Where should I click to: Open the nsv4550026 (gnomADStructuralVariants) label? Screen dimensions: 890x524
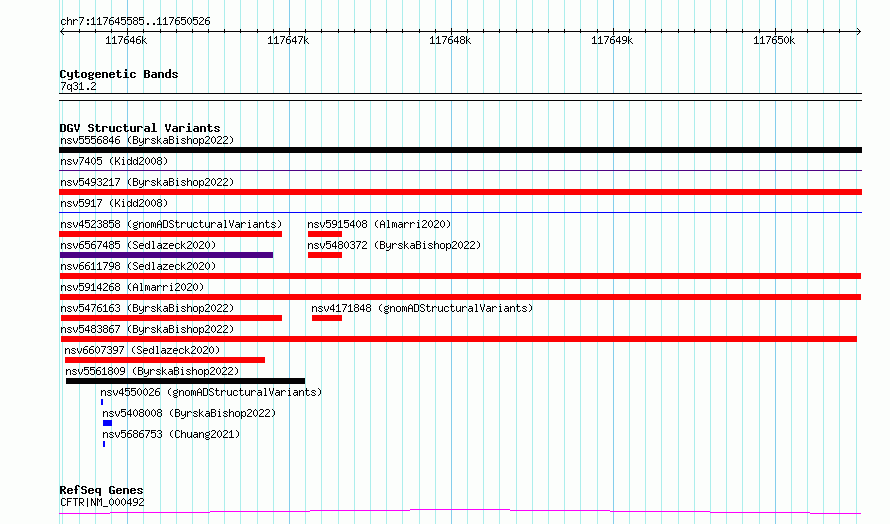click(x=211, y=392)
